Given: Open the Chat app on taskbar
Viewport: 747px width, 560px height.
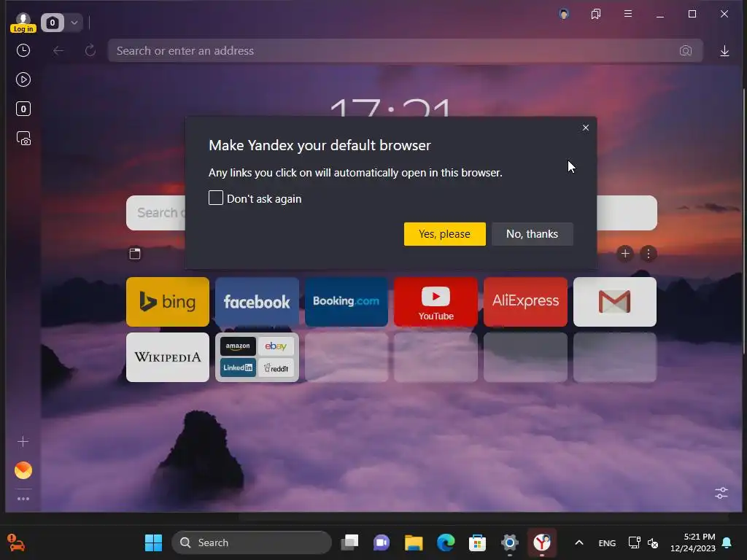Looking at the screenshot, I should point(381,542).
